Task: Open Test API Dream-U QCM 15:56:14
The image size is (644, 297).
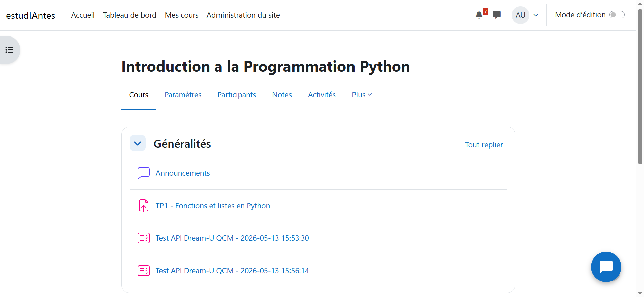Action: click(232, 271)
